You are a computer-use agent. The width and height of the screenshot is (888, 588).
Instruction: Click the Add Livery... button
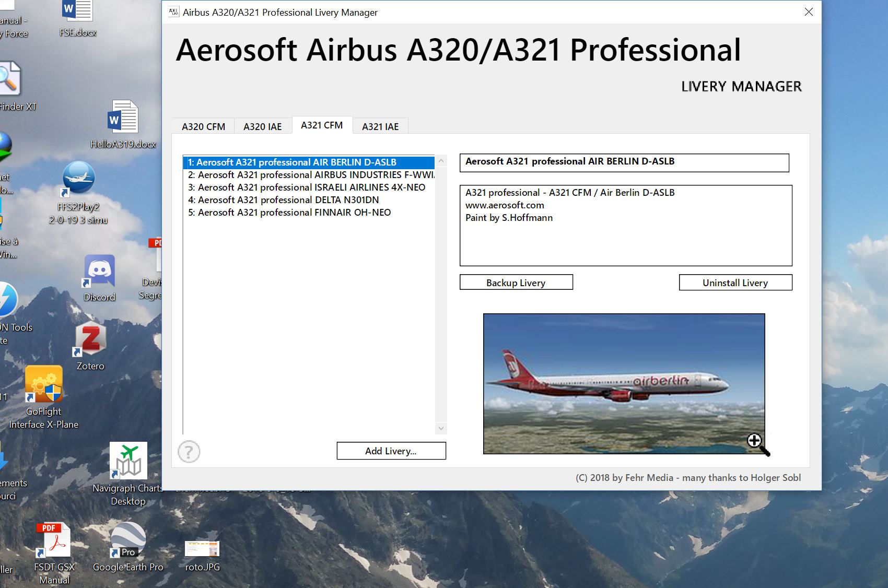coord(391,451)
